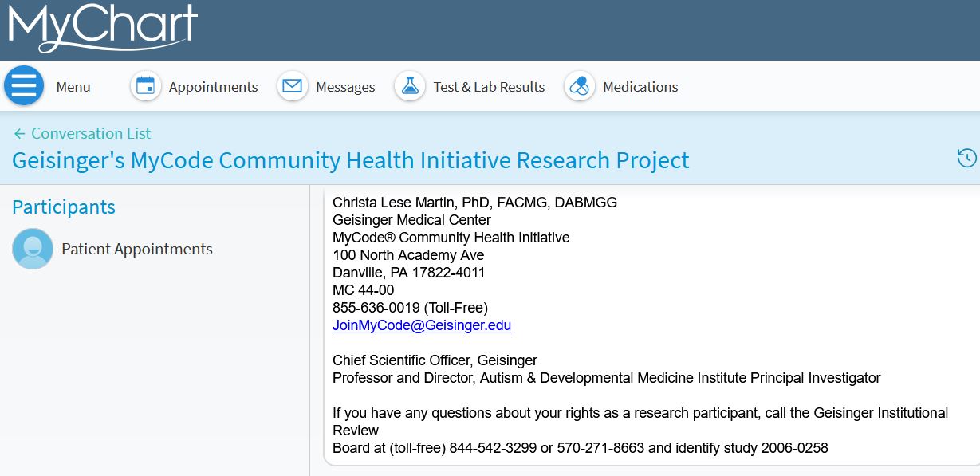Viewport: 980px width, 476px height.
Task: Go to Appointments
Action: click(x=214, y=87)
